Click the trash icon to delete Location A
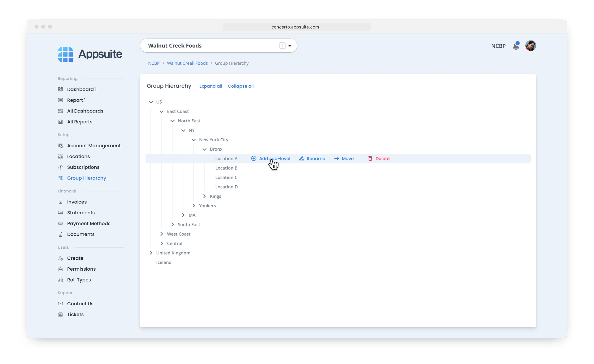Viewport: 594px width, 364px height. coord(370,158)
